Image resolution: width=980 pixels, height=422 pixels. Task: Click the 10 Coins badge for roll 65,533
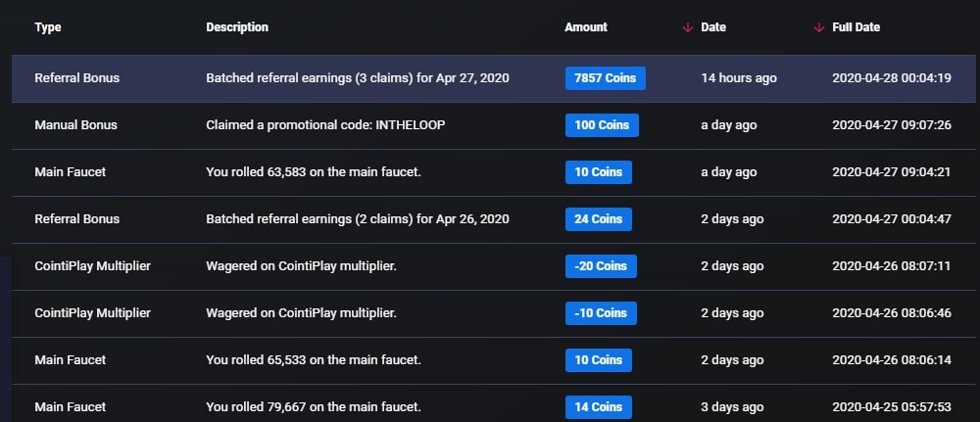click(598, 360)
